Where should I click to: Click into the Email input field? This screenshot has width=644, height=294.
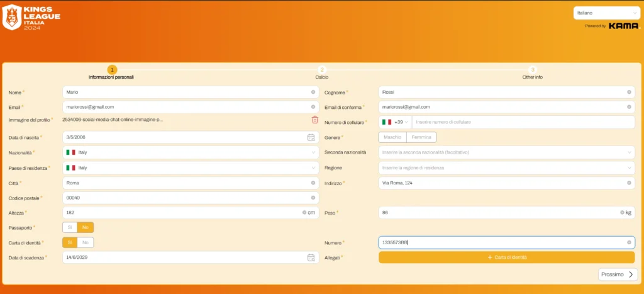[191, 107]
